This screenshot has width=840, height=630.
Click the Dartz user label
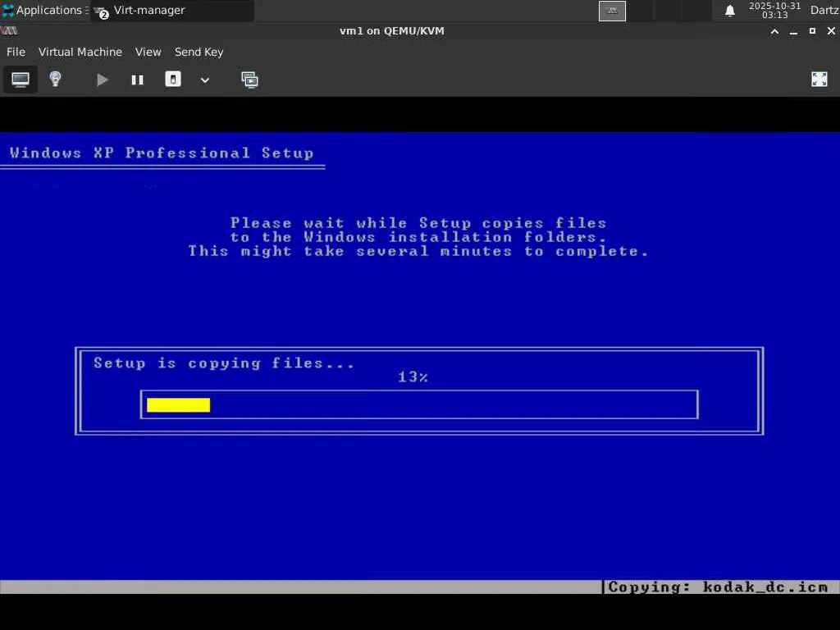[x=824, y=10]
